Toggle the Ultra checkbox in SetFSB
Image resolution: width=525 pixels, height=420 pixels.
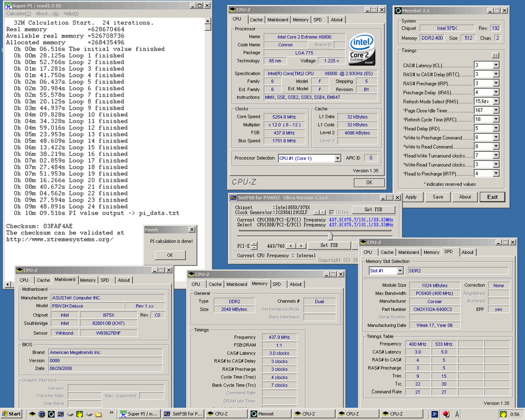coord(332,212)
